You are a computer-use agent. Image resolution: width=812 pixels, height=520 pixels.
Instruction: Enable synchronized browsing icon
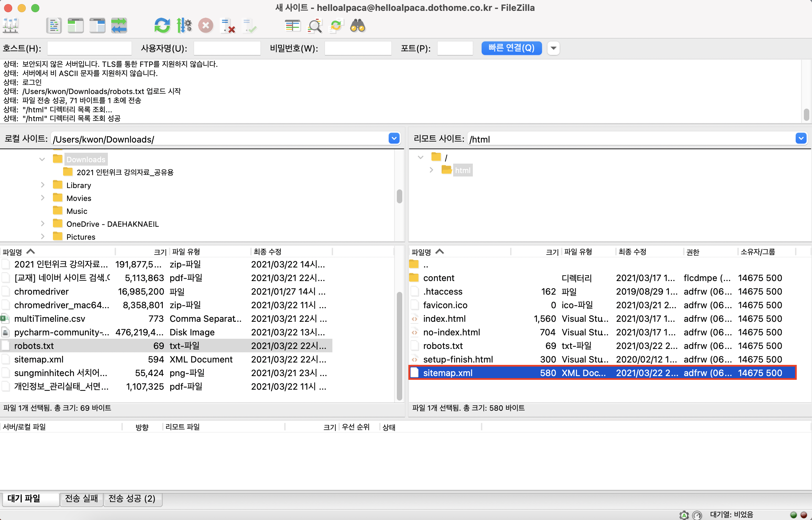point(336,26)
